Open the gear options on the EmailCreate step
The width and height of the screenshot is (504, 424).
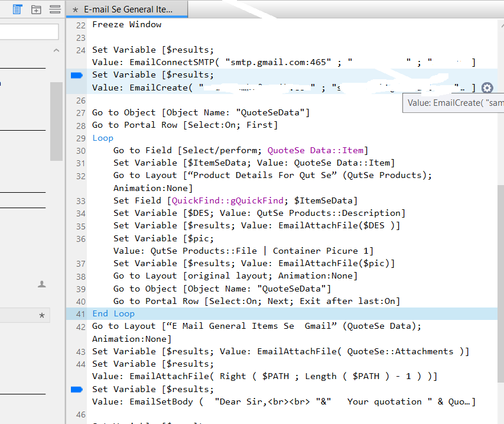(487, 88)
